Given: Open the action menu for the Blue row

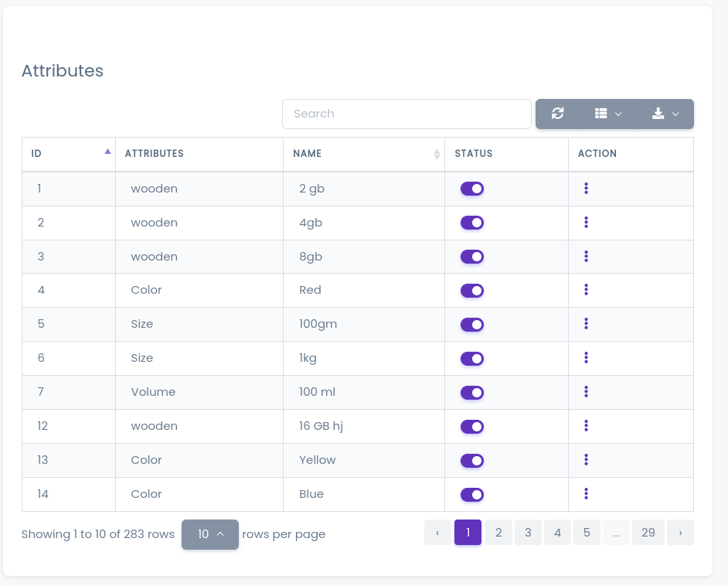Looking at the screenshot, I should point(587,494).
